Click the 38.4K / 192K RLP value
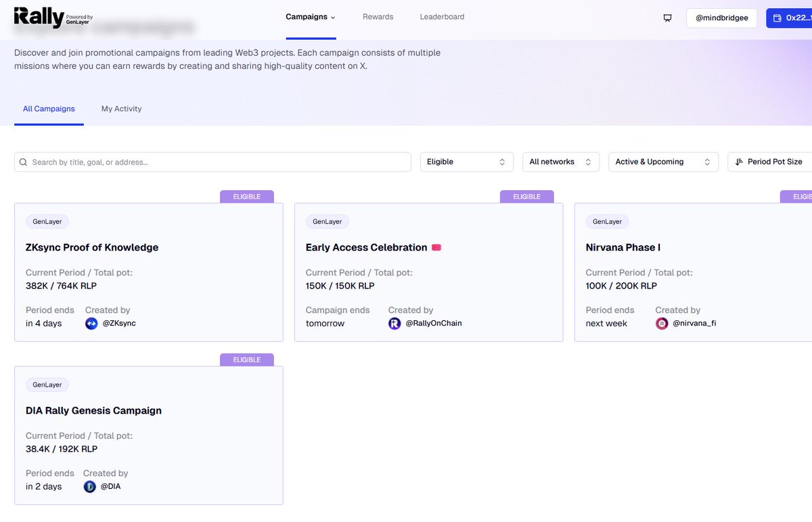 coord(62,449)
